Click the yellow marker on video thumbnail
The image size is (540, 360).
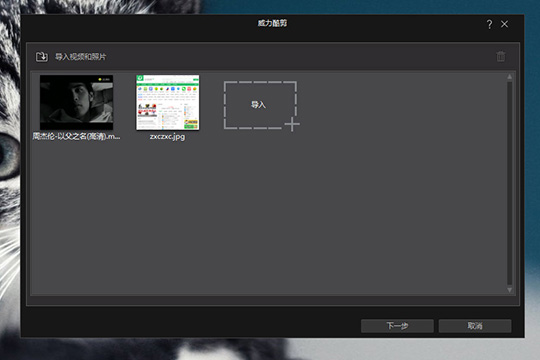[x=100, y=80]
